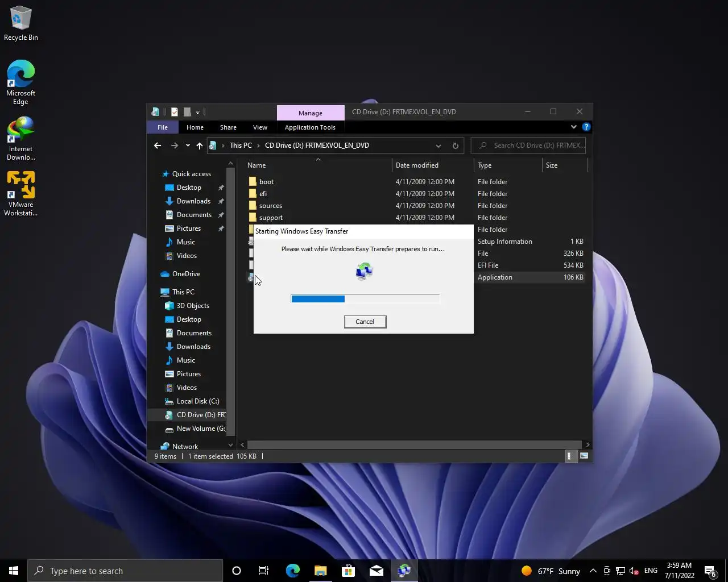This screenshot has width=728, height=582.
Task: Open Microsoft Store from taskbar
Action: point(348,571)
